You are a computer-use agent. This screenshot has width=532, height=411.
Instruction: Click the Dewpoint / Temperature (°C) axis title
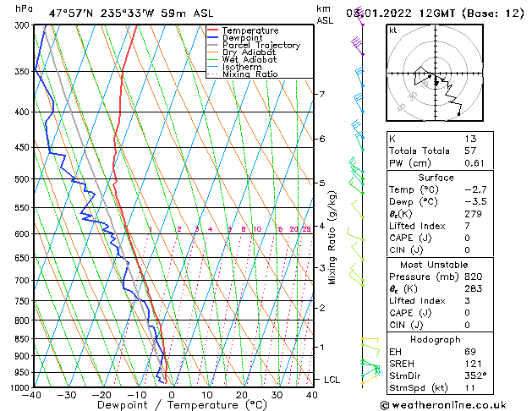point(182,405)
